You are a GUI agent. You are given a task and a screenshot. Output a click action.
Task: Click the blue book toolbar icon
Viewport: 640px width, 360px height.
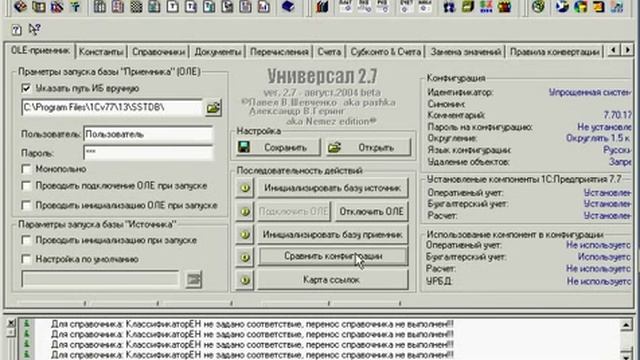[288, 6]
